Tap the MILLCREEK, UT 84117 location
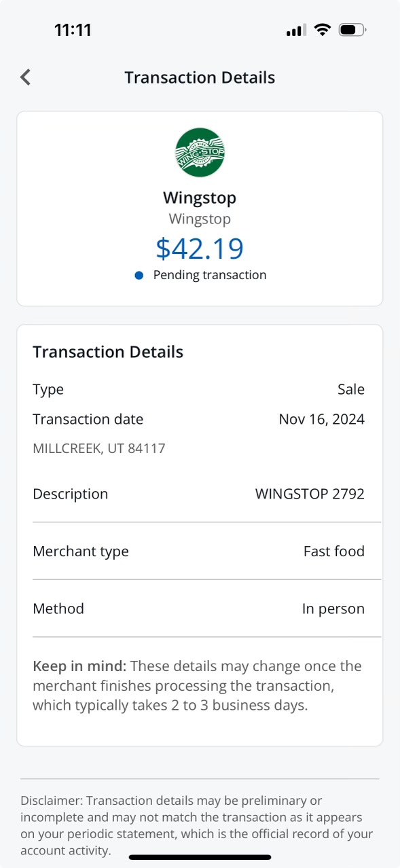The width and height of the screenshot is (400, 868). coord(99,448)
